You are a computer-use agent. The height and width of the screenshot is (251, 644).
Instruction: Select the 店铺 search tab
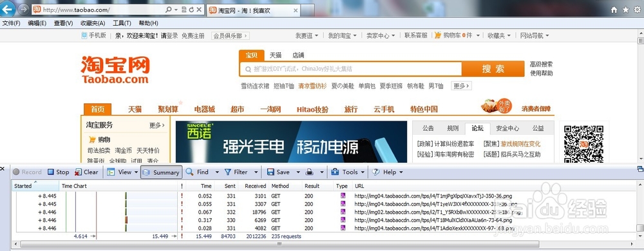pyautogui.click(x=299, y=55)
